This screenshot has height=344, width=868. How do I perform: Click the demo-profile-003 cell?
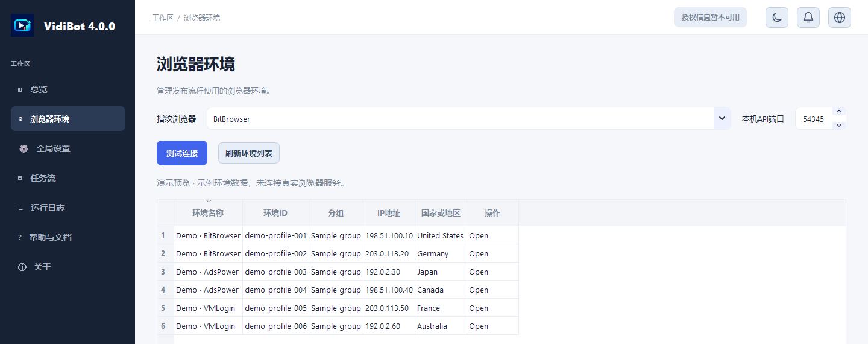point(275,272)
